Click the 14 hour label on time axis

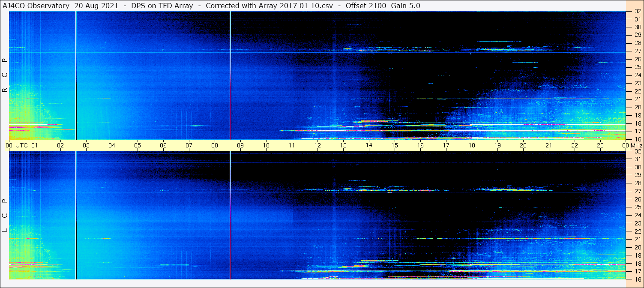(369, 145)
